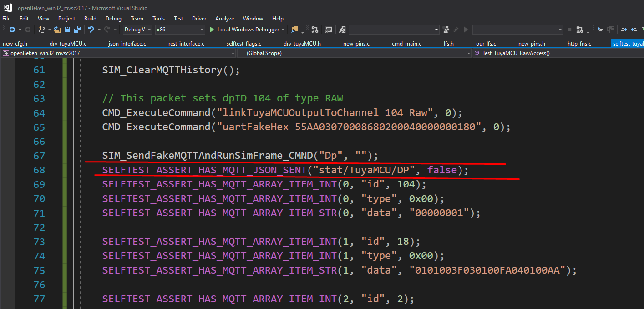Open the Undo history dropdown arrow

pyautogui.click(x=99, y=30)
